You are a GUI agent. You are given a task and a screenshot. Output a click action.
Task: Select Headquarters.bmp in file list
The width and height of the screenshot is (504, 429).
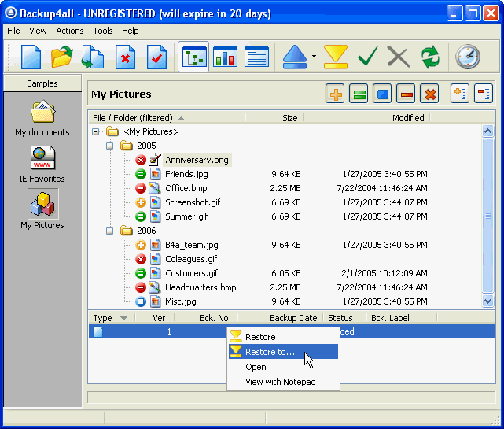tap(200, 287)
